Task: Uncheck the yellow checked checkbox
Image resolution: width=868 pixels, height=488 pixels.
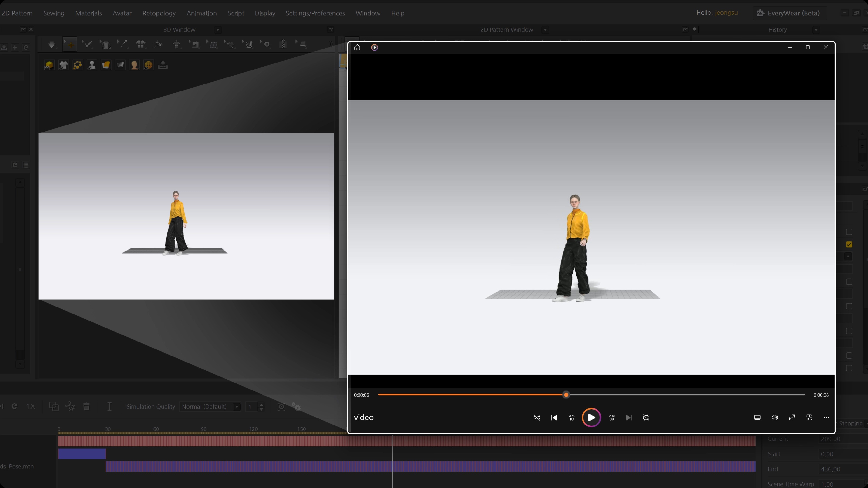Action: [x=849, y=244]
